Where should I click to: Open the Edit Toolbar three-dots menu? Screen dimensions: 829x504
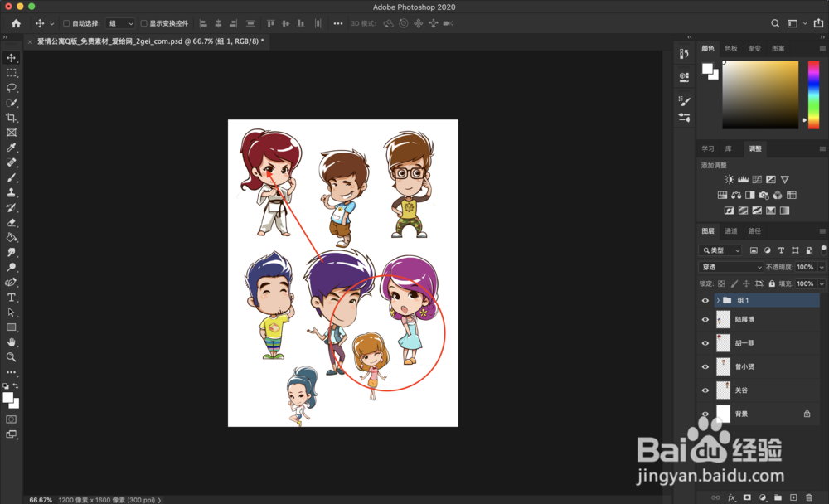pos(11,372)
